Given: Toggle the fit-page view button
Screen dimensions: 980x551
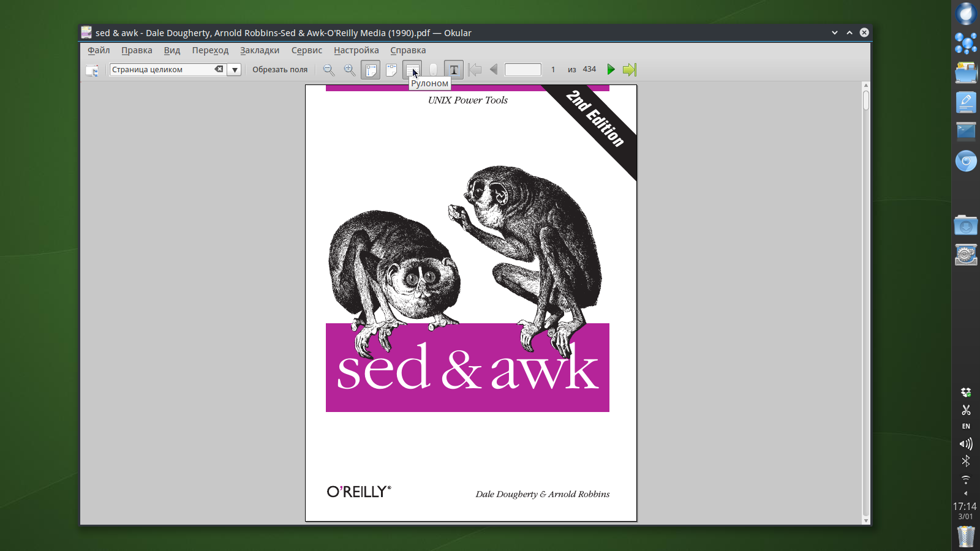Looking at the screenshot, I should click(371, 70).
